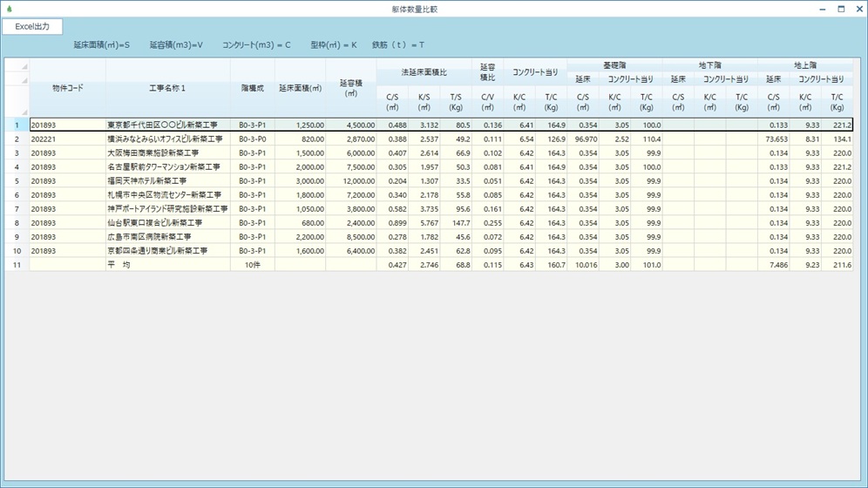Viewport: 868px width, 488px height.
Task: Click the grid select-all corner in top header row
Action: click(17, 65)
